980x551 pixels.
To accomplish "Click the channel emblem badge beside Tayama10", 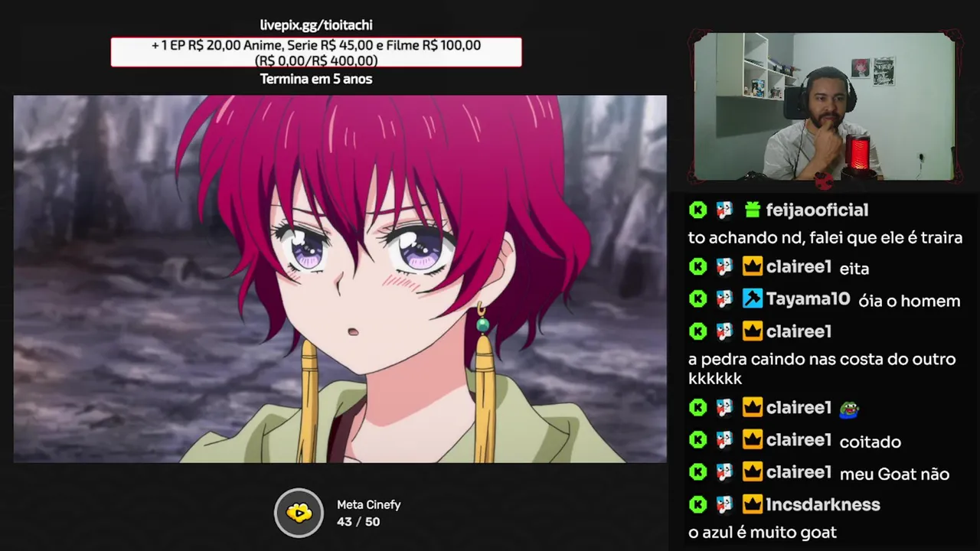I will point(724,298).
